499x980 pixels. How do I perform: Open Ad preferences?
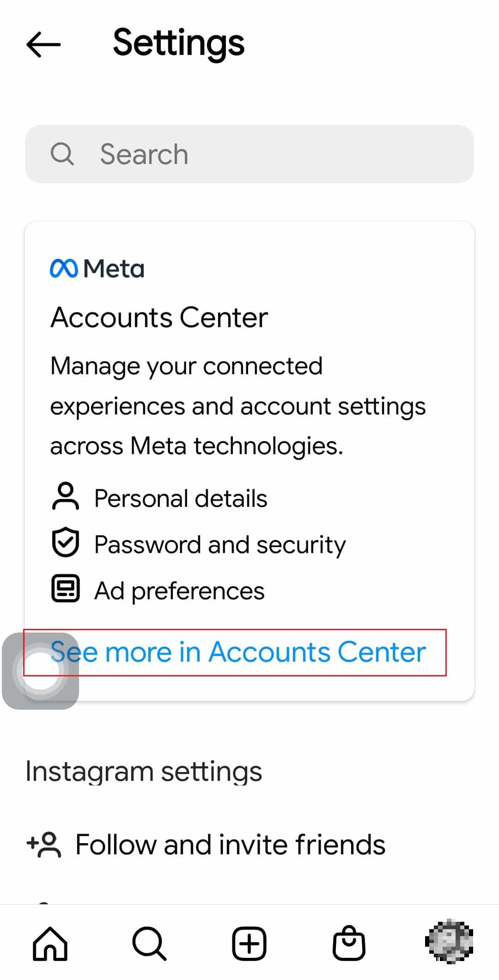pos(179,590)
